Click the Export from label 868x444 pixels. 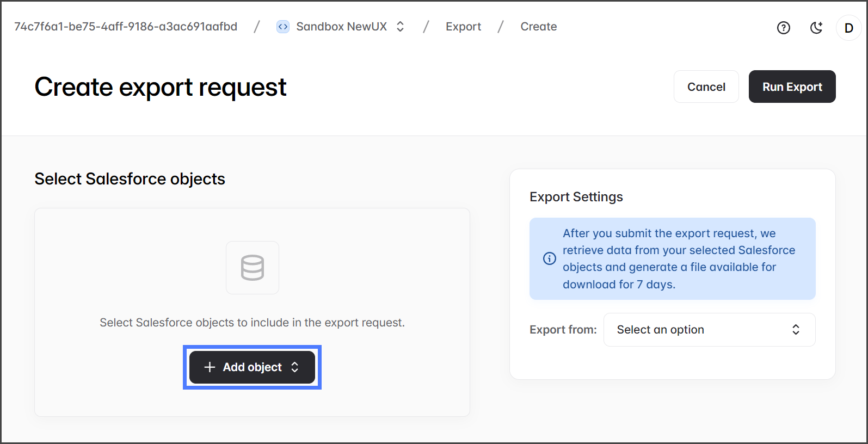[563, 330]
